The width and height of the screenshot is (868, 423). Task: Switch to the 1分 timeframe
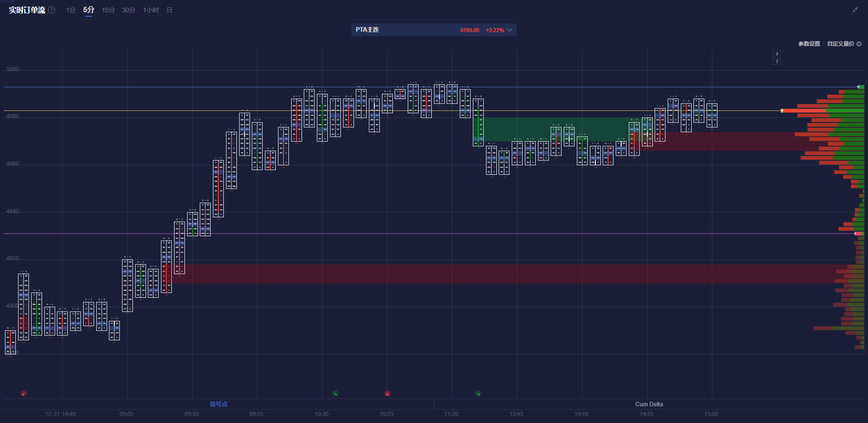tap(71, 10)
